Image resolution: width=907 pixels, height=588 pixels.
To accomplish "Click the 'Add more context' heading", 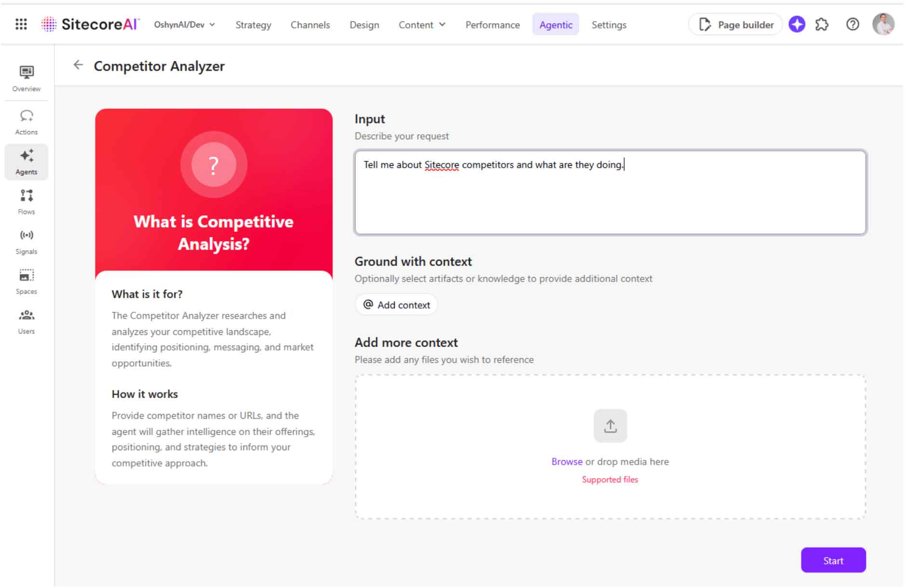I will coord(406,343).
